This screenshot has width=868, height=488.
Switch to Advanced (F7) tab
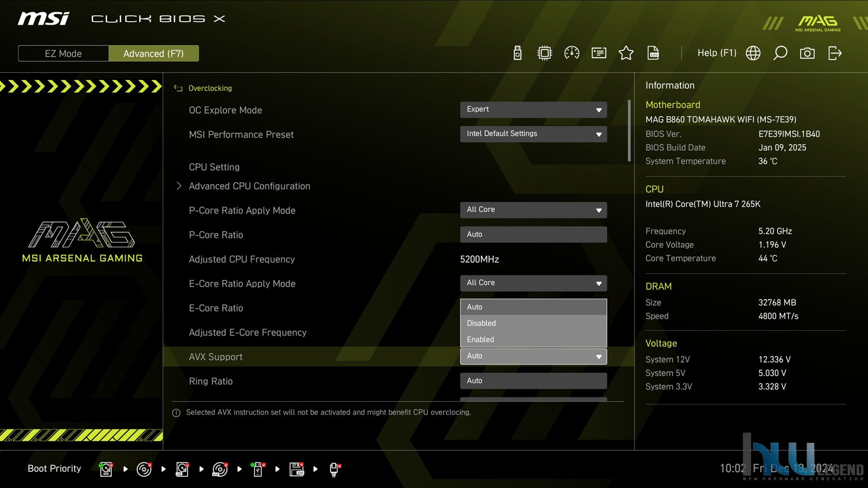[154, 54]
